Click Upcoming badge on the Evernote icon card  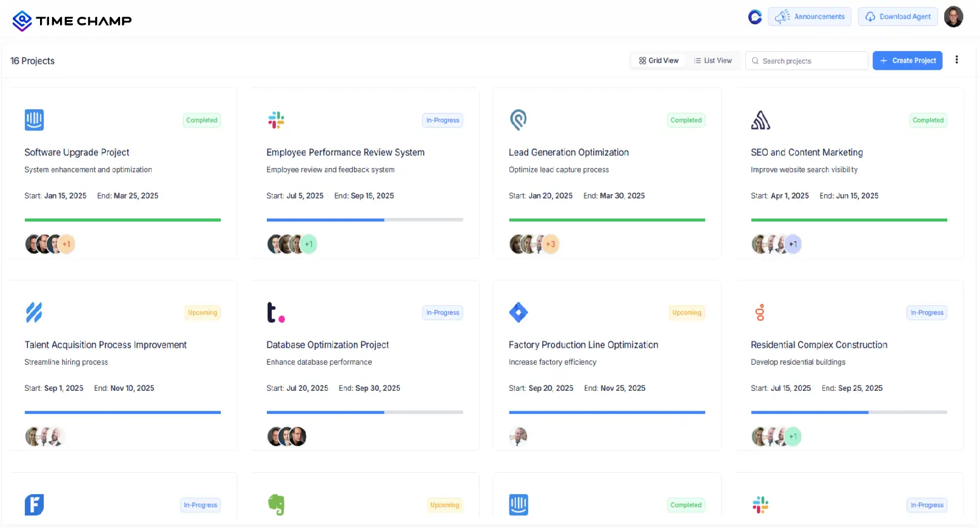[x=445, y=505]
